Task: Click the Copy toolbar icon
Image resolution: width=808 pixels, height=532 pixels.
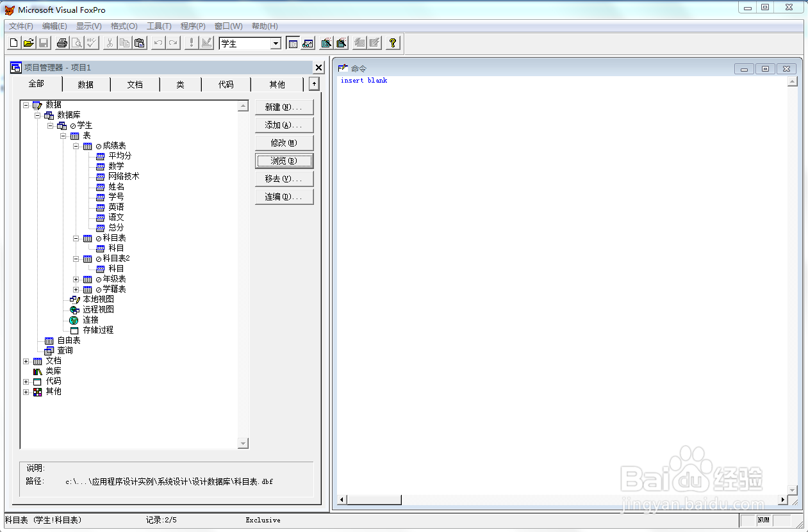Action: [x=125, y=43]
